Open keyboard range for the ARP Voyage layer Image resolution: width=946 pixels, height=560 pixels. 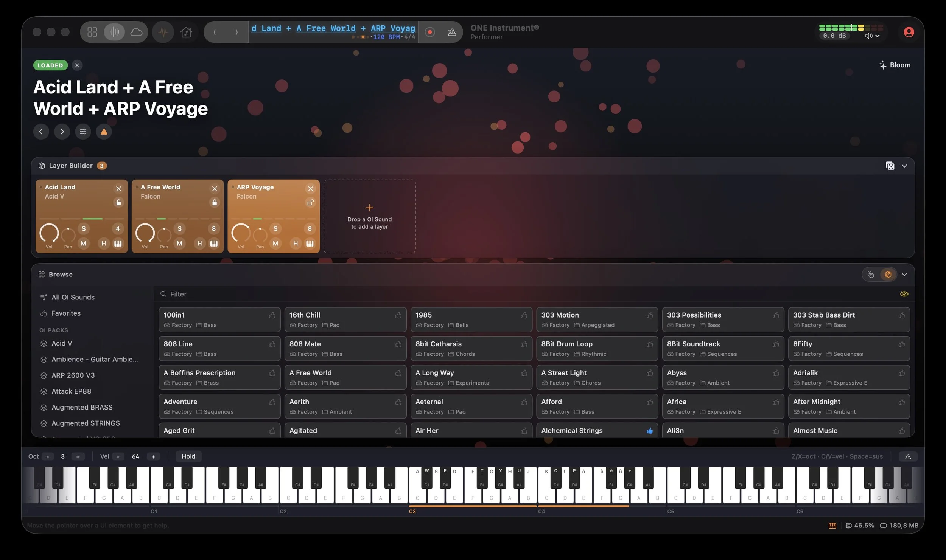[310, 244]
